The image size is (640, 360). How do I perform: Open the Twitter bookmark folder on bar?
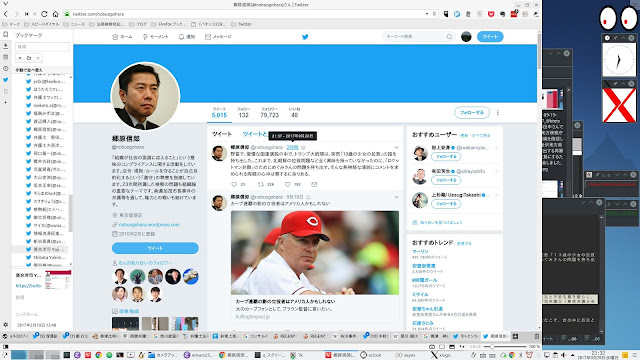(x=241, y=24)
